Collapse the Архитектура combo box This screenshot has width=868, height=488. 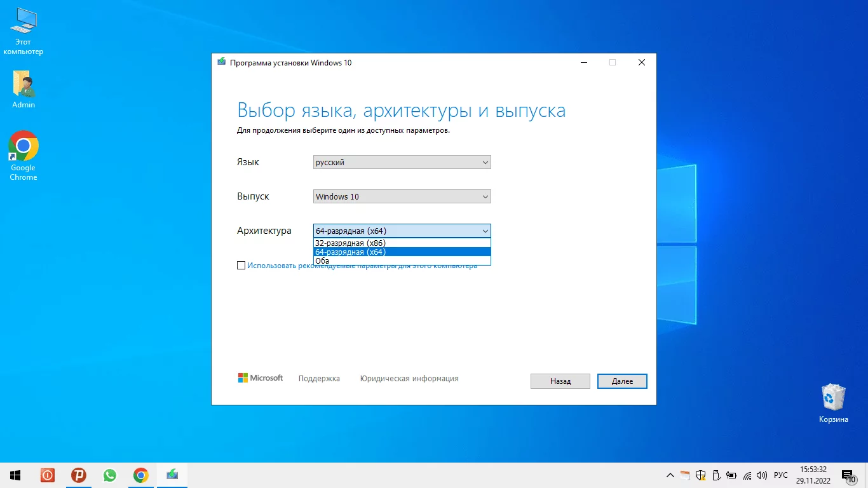(x=402, y=231)
